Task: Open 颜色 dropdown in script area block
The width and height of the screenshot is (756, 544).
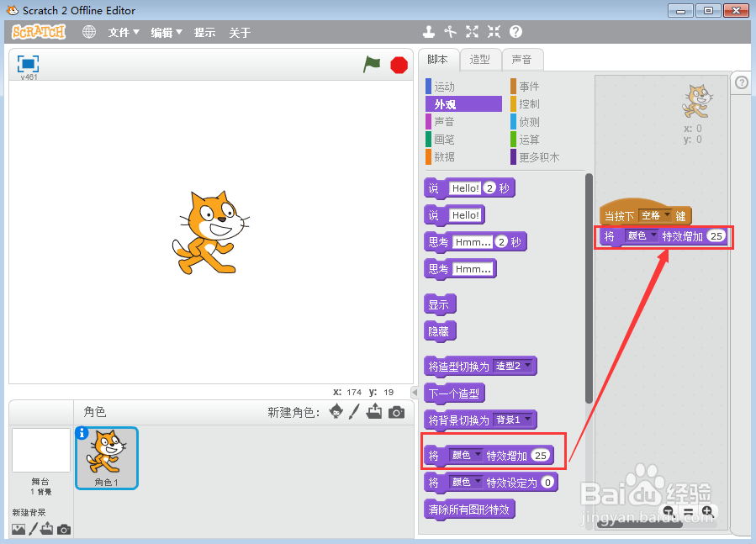Action: point(642,235)
